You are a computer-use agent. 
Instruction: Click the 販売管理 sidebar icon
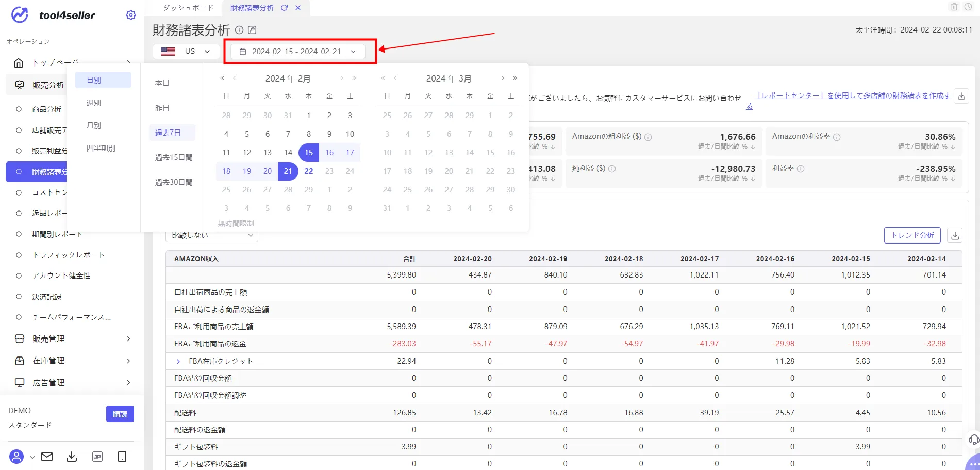tap(20, 339)
